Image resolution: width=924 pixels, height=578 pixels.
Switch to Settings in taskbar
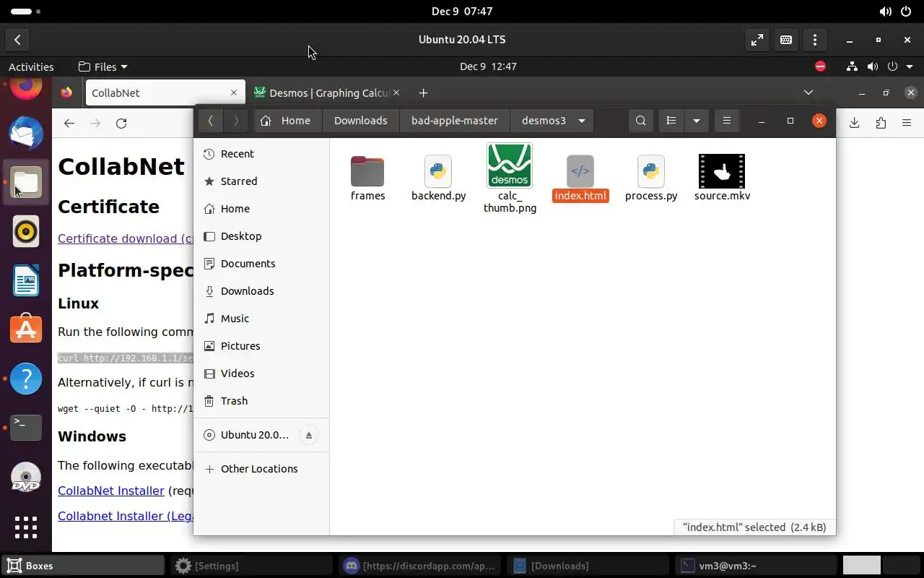pyautogui.click(x=250, y=566)
